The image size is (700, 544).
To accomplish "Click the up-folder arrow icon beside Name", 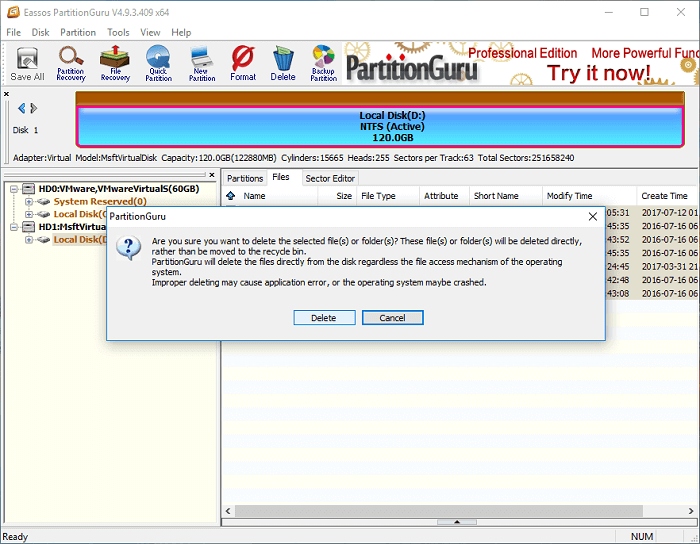I will 230,195.
